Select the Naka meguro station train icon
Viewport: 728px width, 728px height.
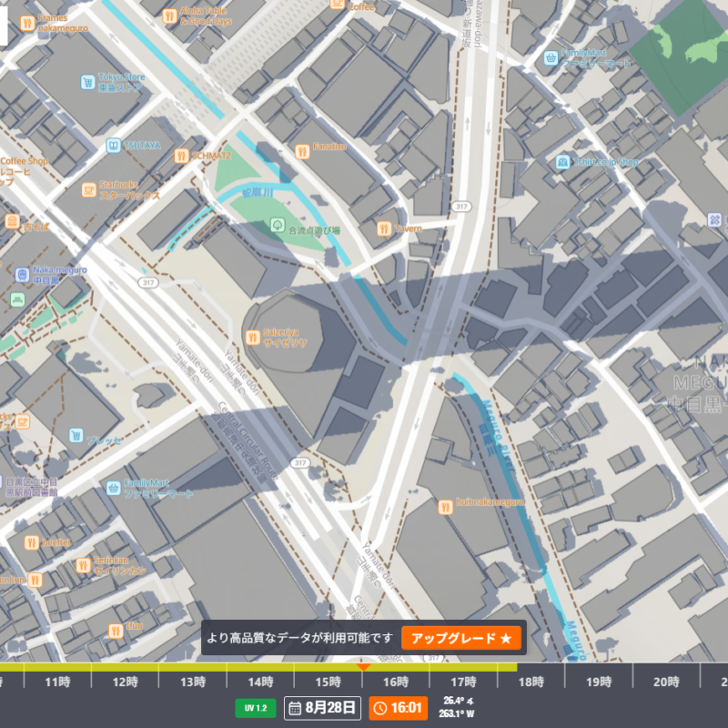(x=22, y=275)
